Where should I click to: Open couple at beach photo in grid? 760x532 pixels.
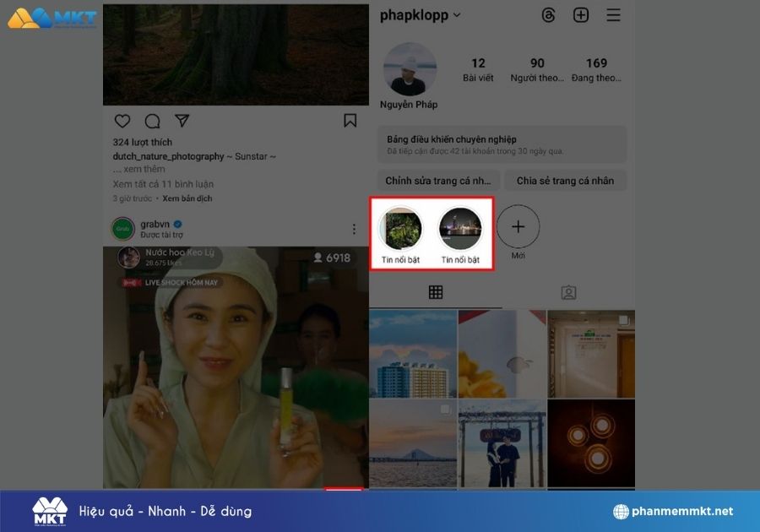point(502,443)
